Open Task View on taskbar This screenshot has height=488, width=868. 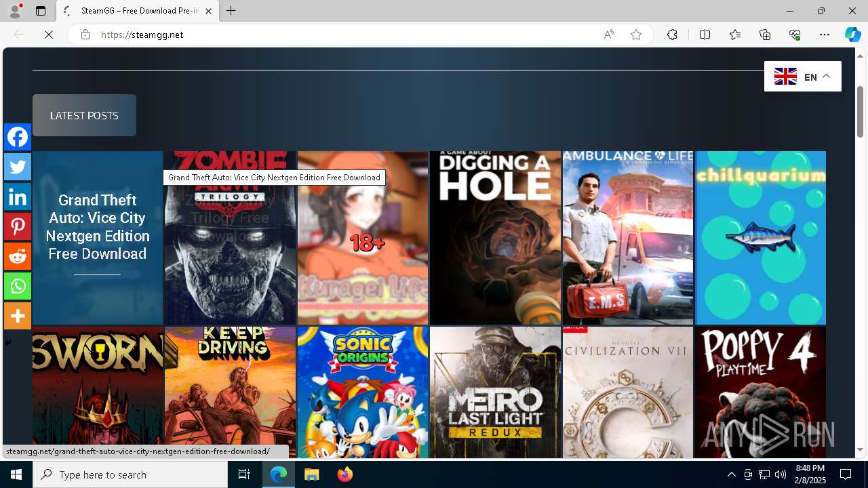pyautogui.click(x=244, y=474)
